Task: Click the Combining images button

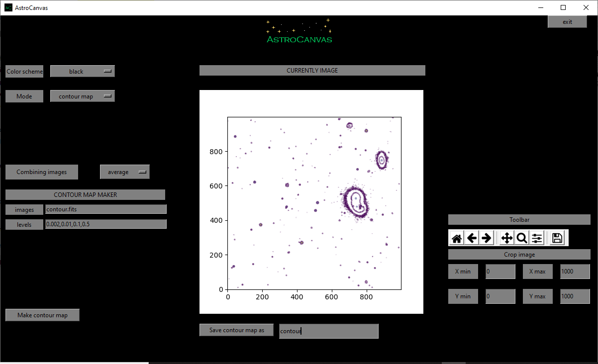Action: point(42,172)
